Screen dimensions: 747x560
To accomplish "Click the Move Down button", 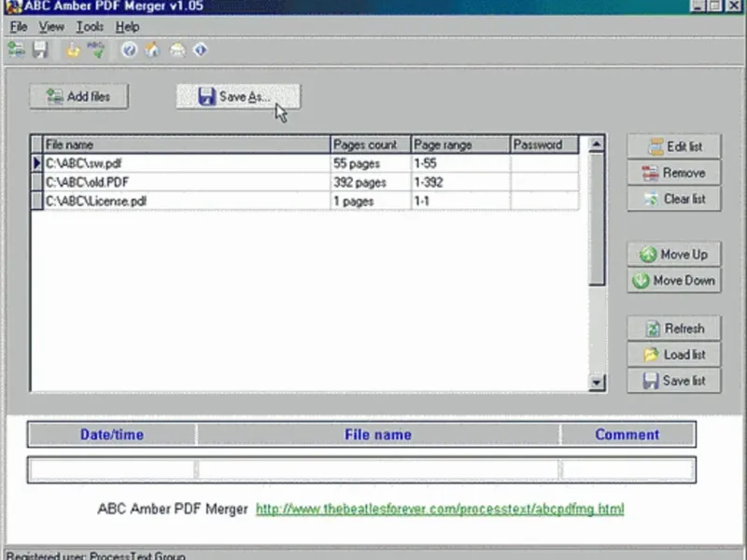I will pyautogui.click(x=673, y=281).
